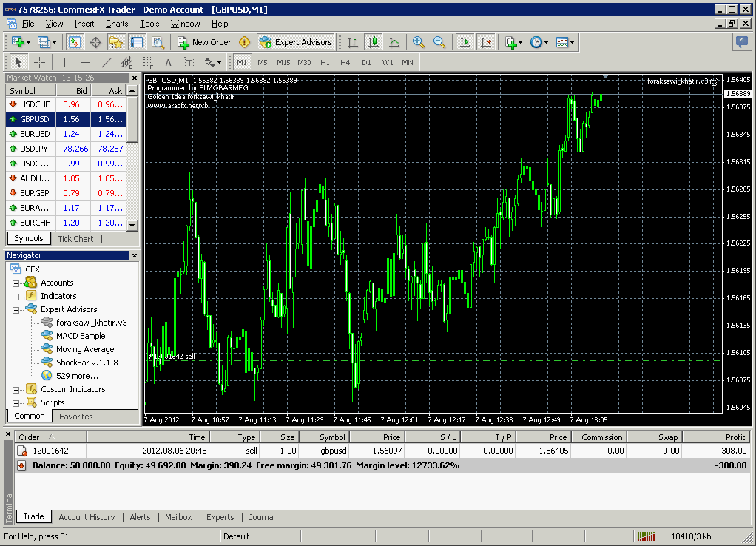
Task: Select the MACD Sample expert advisor
Action: 81,336
